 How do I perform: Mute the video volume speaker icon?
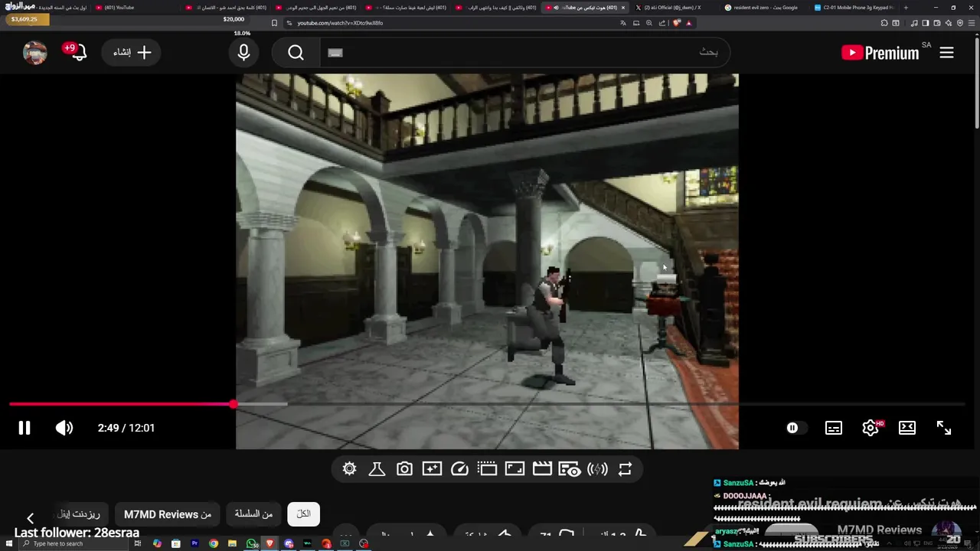tap(64, 428)
